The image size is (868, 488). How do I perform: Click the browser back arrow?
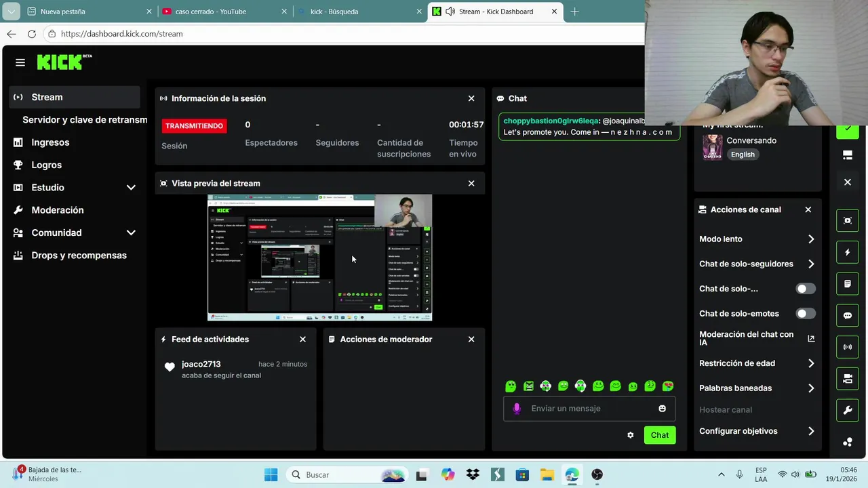point(11,34)
